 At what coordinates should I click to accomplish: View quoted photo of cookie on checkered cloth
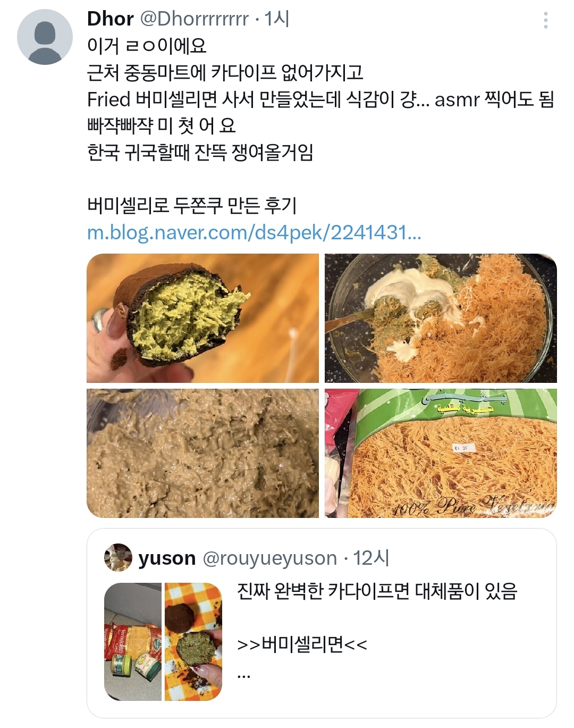(x=193, y=641)
